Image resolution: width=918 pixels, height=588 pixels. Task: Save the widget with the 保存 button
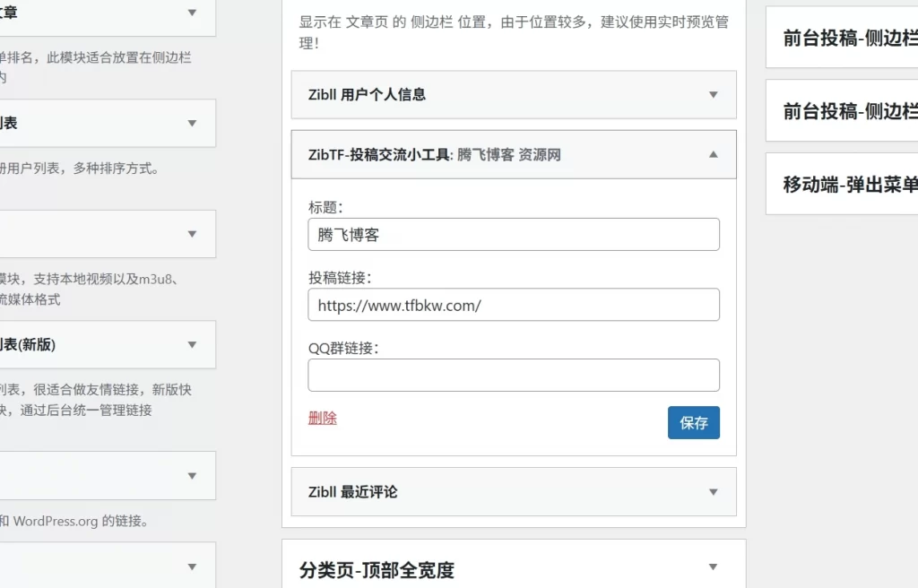pos(693,422)
